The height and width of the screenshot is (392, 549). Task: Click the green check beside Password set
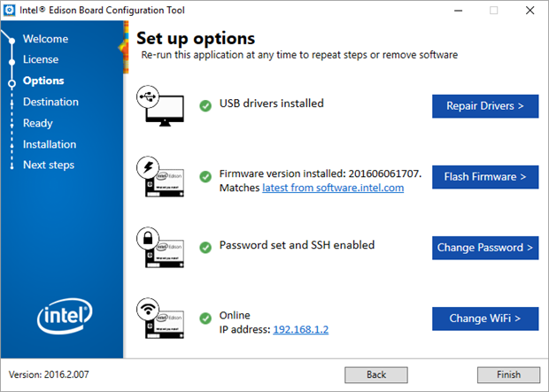[205, 246]
